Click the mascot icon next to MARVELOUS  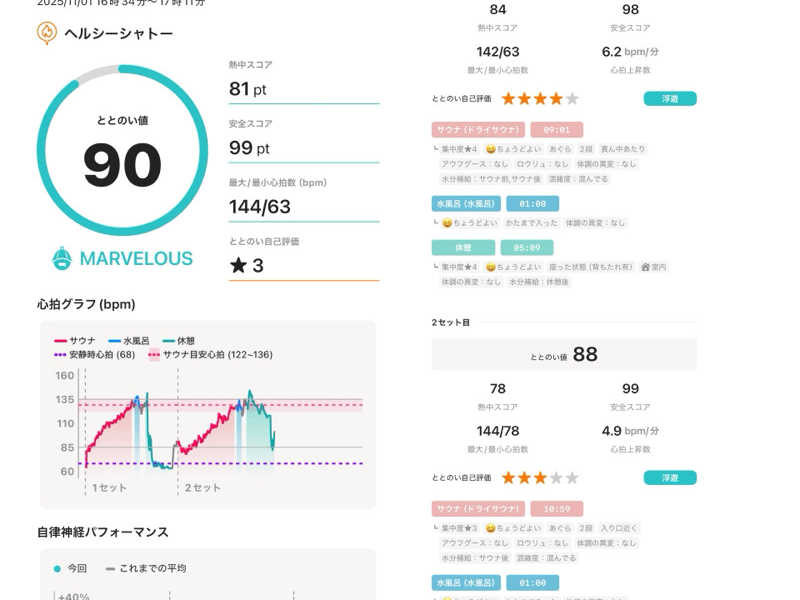pos(62,258)
